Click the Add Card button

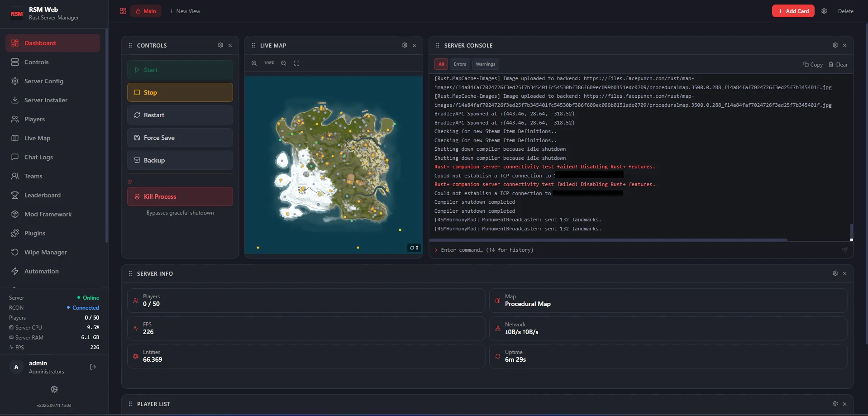(x=793, y=11)
